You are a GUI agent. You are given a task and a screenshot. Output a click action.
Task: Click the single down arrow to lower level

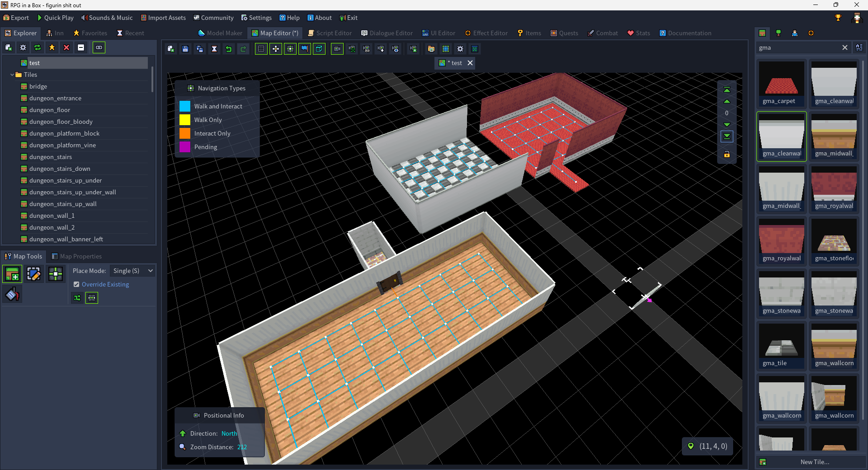(727, 125)
